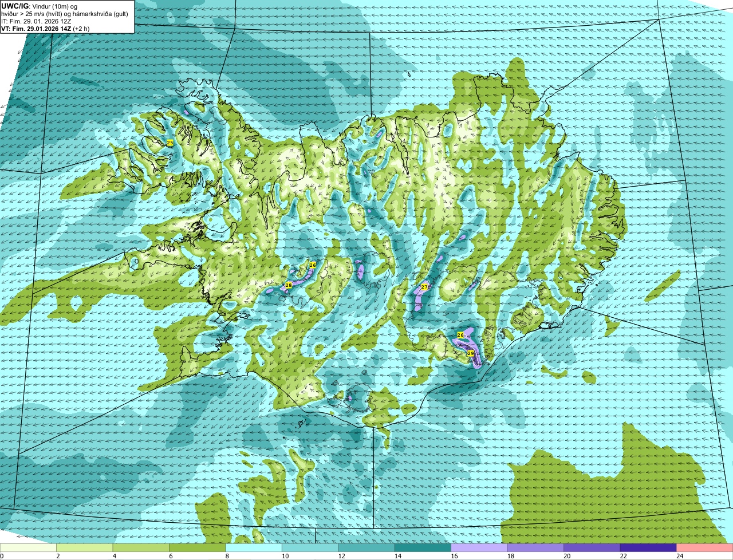Screen dimensions: 733x560
Task: Click the 2–4 m/s light green legend swatch
Action: 85,547
